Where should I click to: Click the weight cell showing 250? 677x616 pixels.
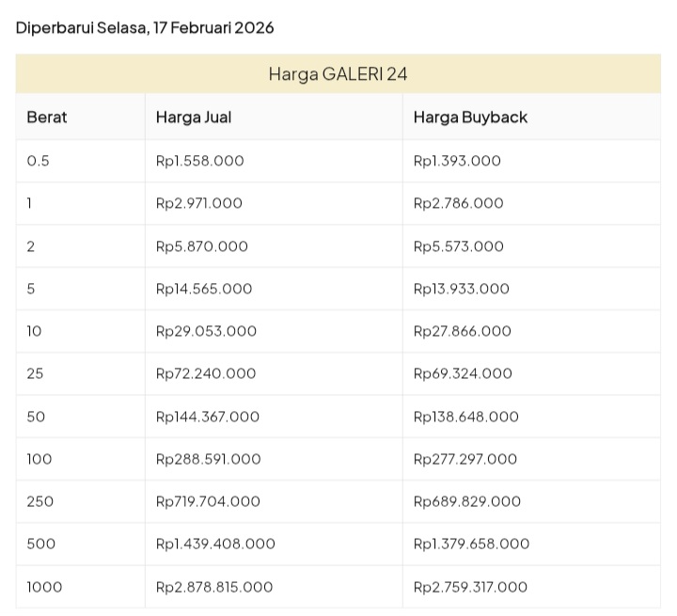click(x=40, y=501)
